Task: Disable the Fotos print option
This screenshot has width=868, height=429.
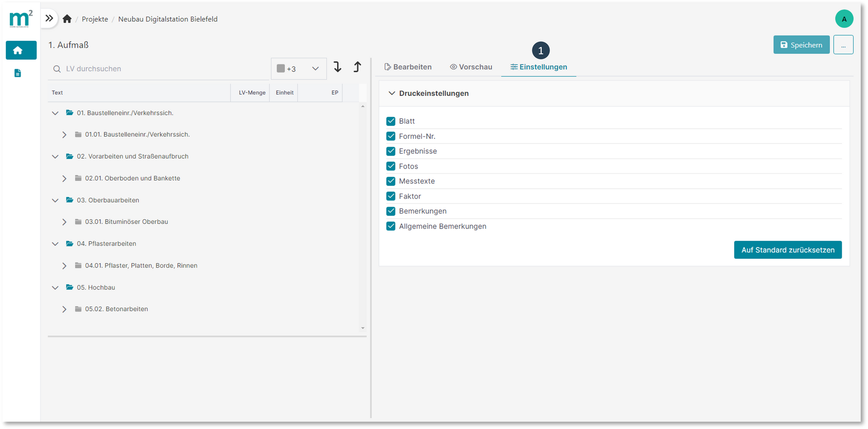Action: (x=391, y=167)
